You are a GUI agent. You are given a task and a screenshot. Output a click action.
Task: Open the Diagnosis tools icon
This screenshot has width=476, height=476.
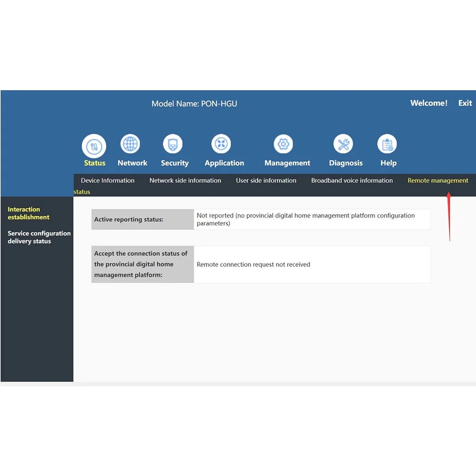tap(343, 144)
